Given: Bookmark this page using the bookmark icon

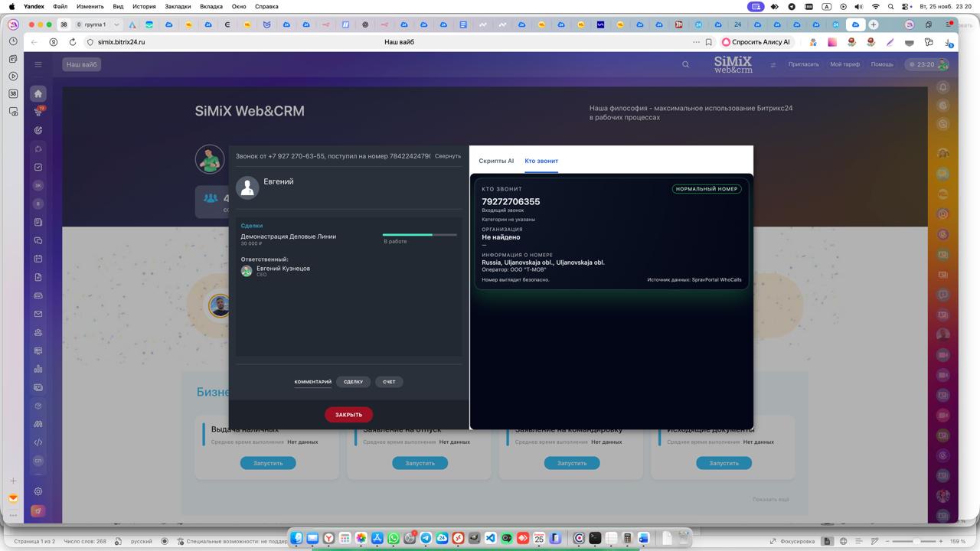Looking at the screenshot, I should pyautogui.click(x=708, y=42).
